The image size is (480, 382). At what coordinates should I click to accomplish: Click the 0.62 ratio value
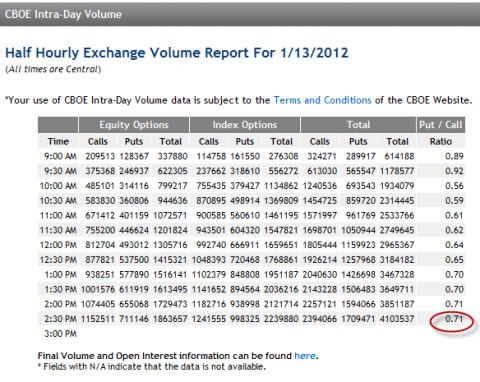(454, 230)
